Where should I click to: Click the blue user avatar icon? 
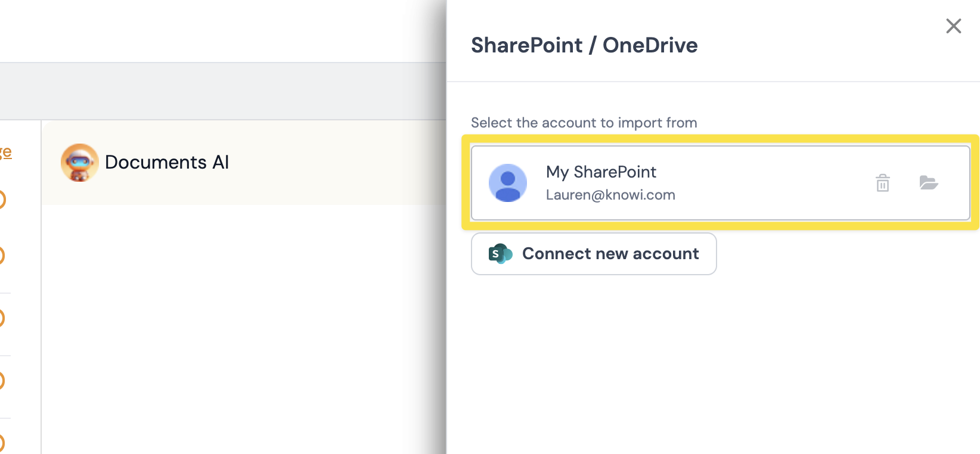507,183
